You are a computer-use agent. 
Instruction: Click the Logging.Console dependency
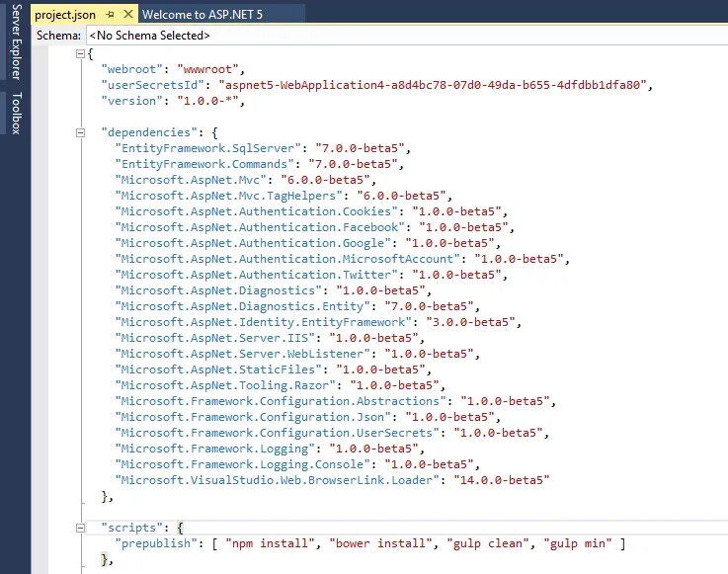click(x=243, y=464)
